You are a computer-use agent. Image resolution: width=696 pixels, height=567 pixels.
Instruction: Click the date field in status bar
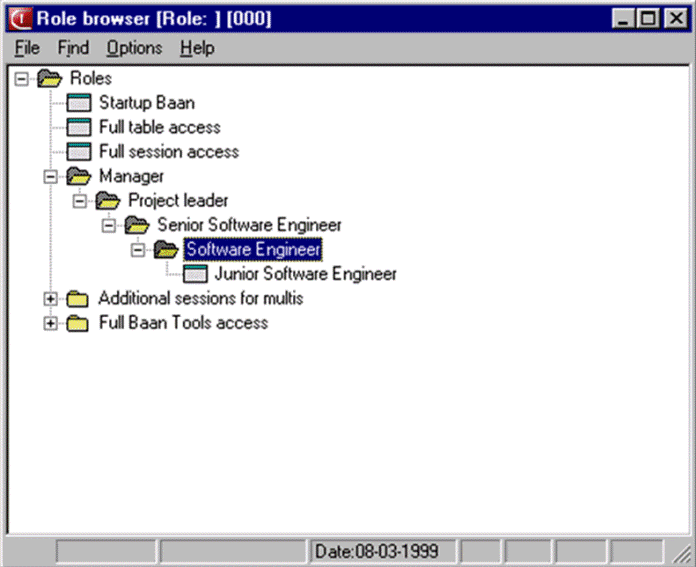[x=383, y=551]
